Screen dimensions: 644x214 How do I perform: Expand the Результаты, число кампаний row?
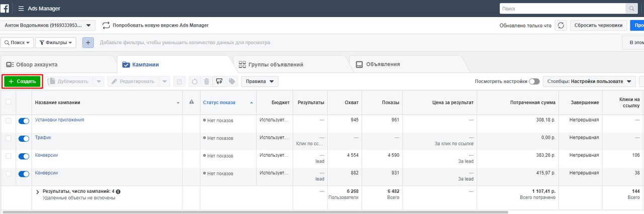point(38,192)
